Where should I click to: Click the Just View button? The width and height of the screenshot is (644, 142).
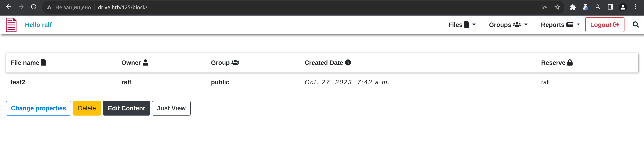tap(171, 108)
